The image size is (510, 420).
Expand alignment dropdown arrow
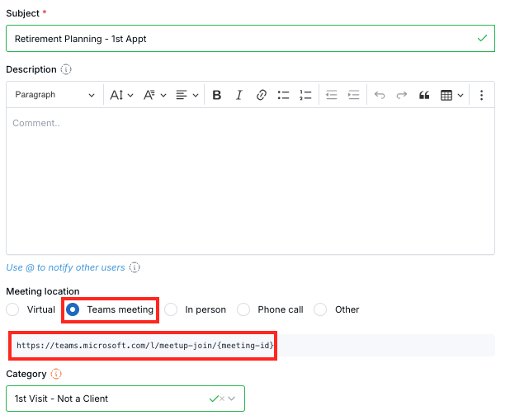pos(195,96)
